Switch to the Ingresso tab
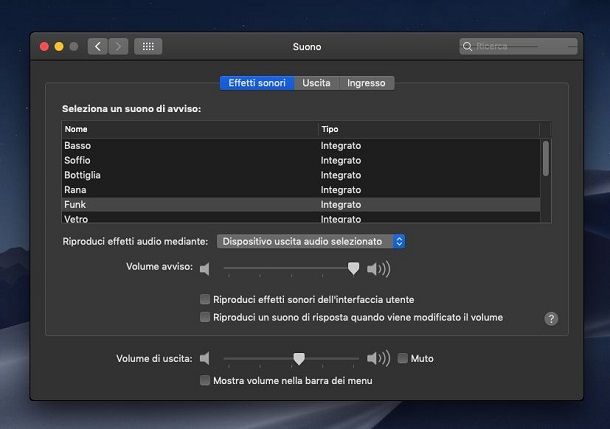This screenshot has height=429, width=610. 366,83
